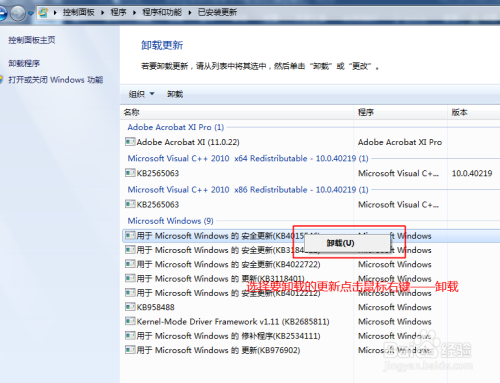Click icon of Adobe Acrobat XI (11.0.22) row
Viewport: 500px width, 383px height.
coord(130,142)
